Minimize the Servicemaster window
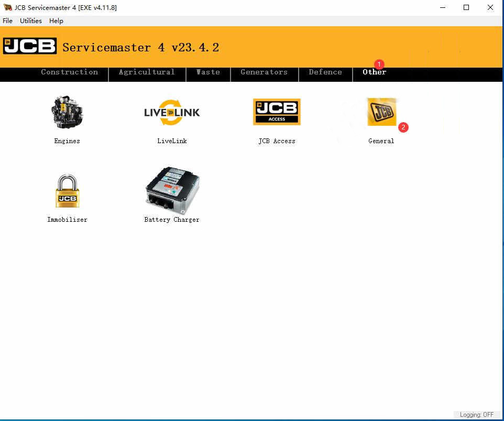The height and width of the screenshot is (421, 504). [x=443, y=7]
